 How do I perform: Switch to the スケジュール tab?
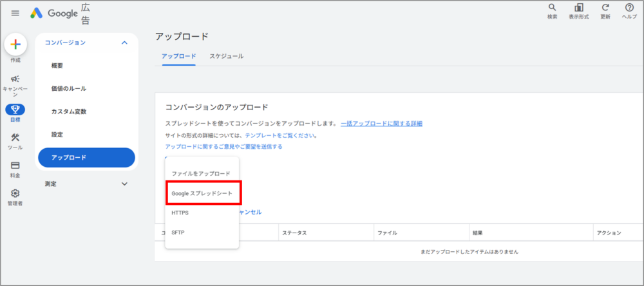(226, 56)
